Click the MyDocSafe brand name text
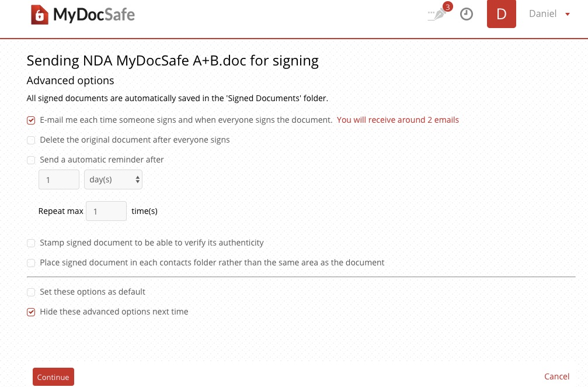The width and height of the screenshot is (588, 387). pyautogui.click(x=94, y=15)
